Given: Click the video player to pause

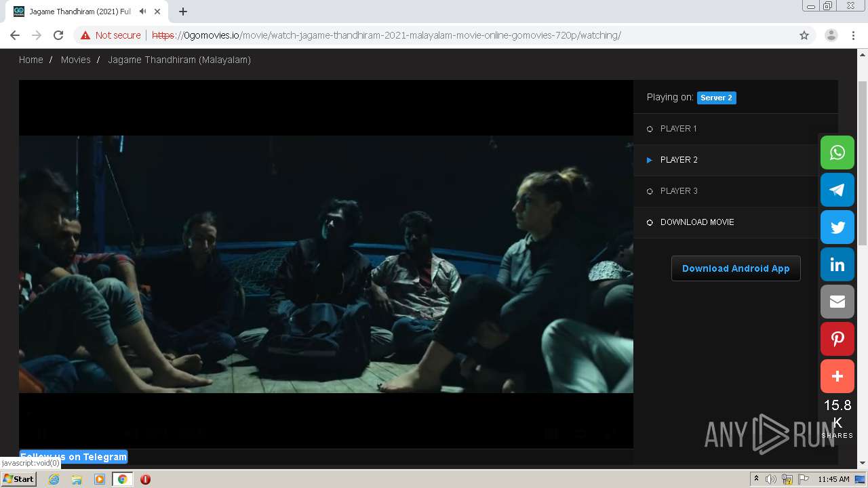Looking at the screenshot, I should click(x=326, y=264).
